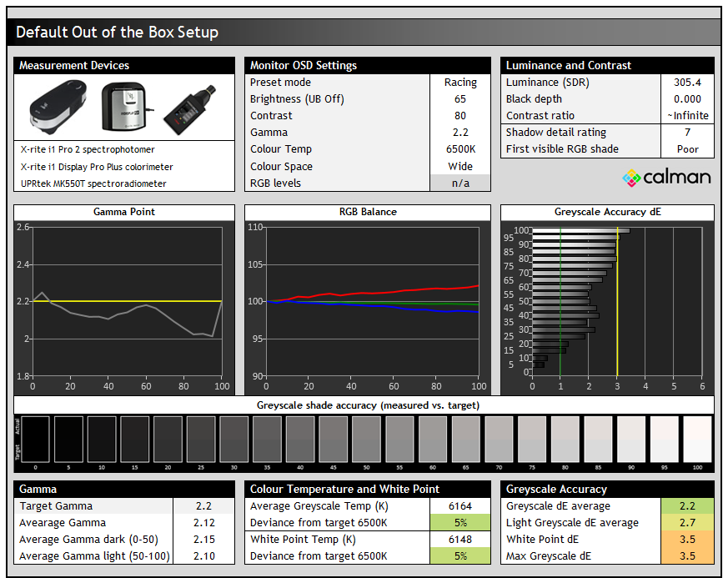Click the UPRtek MK550T spectroradiometer text label
The width and height of the screenshot is (728, 578).
(x=93, y=183)
